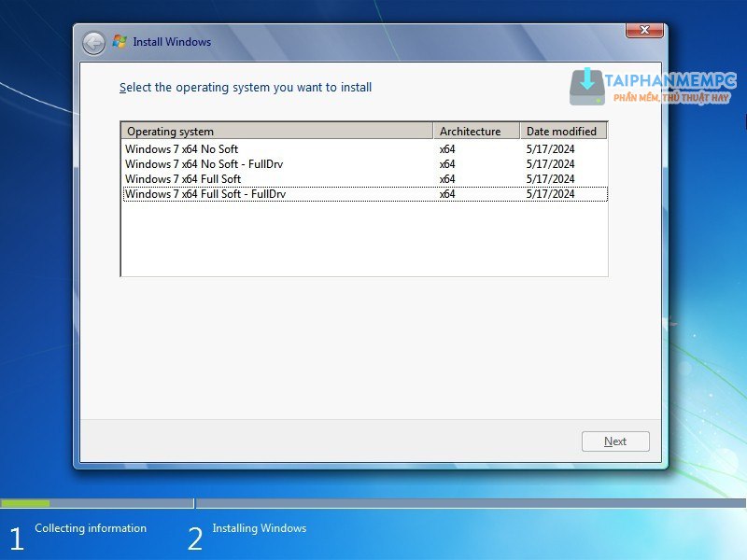Screen dimensions: 747x560
Task: Click the Taiphanmempc download arrow logo
Action: 587,85
